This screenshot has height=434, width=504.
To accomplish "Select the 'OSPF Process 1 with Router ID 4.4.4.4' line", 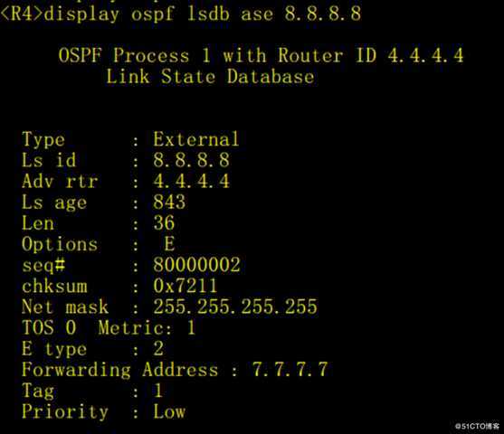I will click(261, 55).
